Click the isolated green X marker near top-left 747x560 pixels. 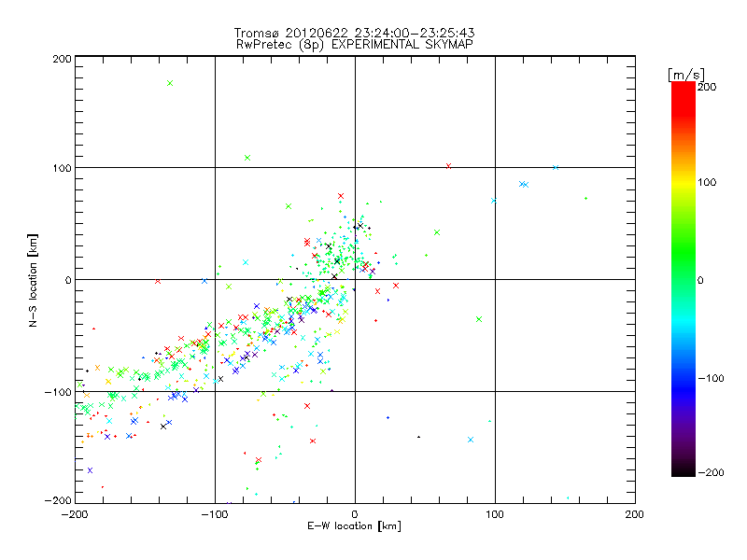coord(170,83)
